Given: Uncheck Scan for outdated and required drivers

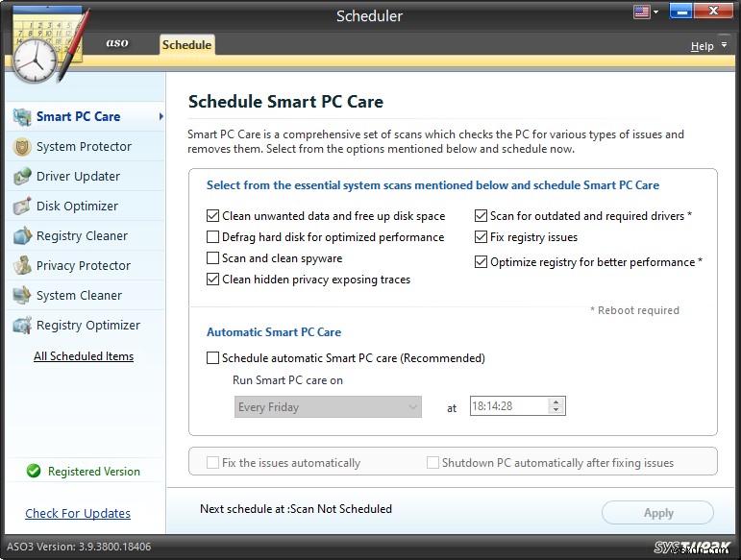Looking at the screenshot, I should point(481,216).
